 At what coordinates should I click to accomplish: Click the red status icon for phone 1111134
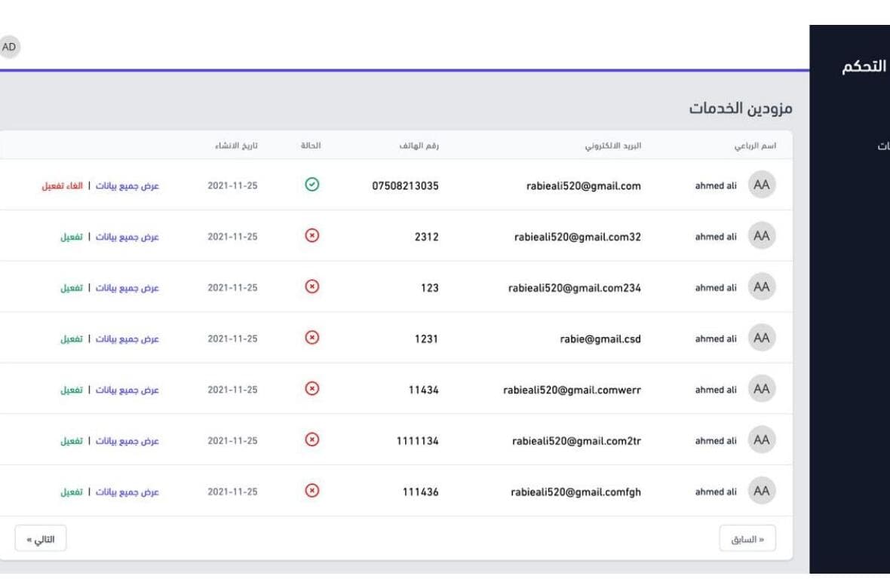pos(311,439)
